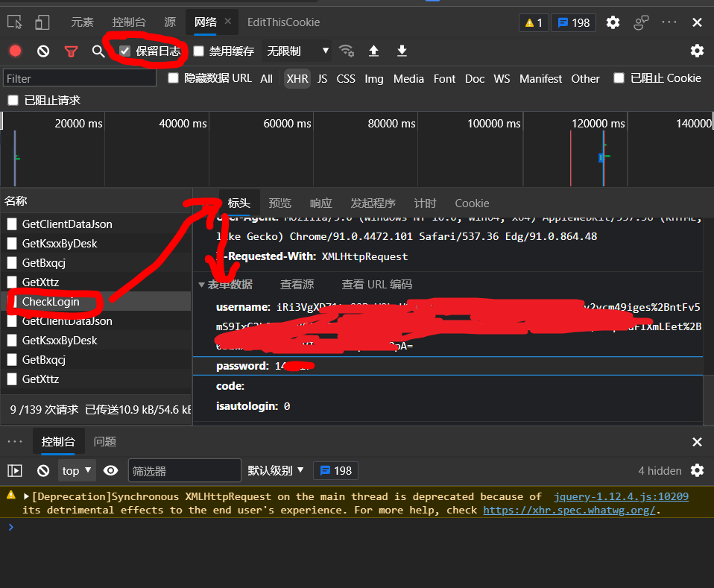
Task: Open the 无限制 throttling dropdown
Action: point(296,51)
